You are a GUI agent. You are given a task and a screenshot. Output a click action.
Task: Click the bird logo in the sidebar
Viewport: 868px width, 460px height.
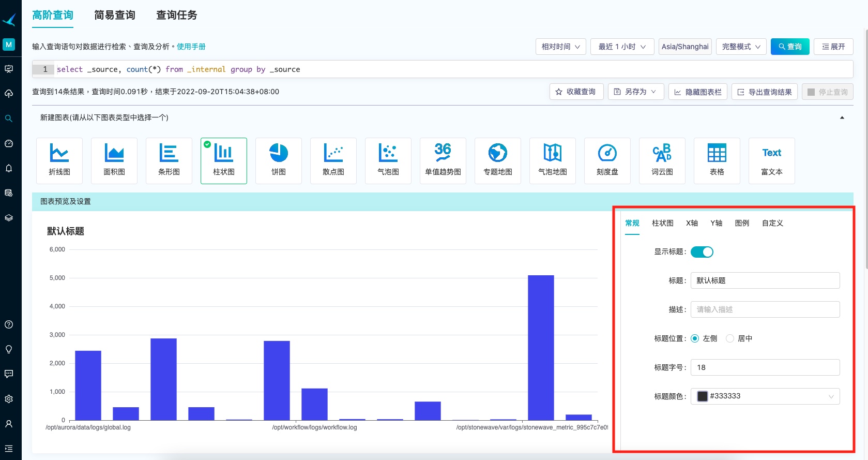[x=9, y=20]
